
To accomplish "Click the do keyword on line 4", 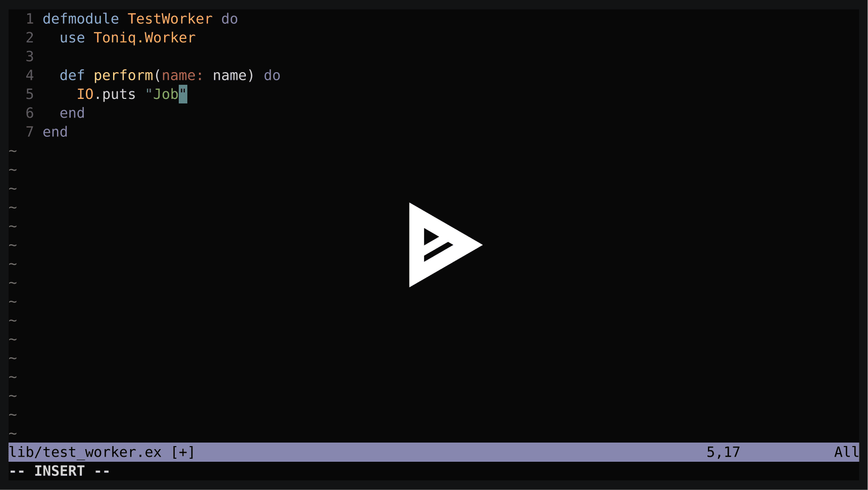I will [272, 75].
